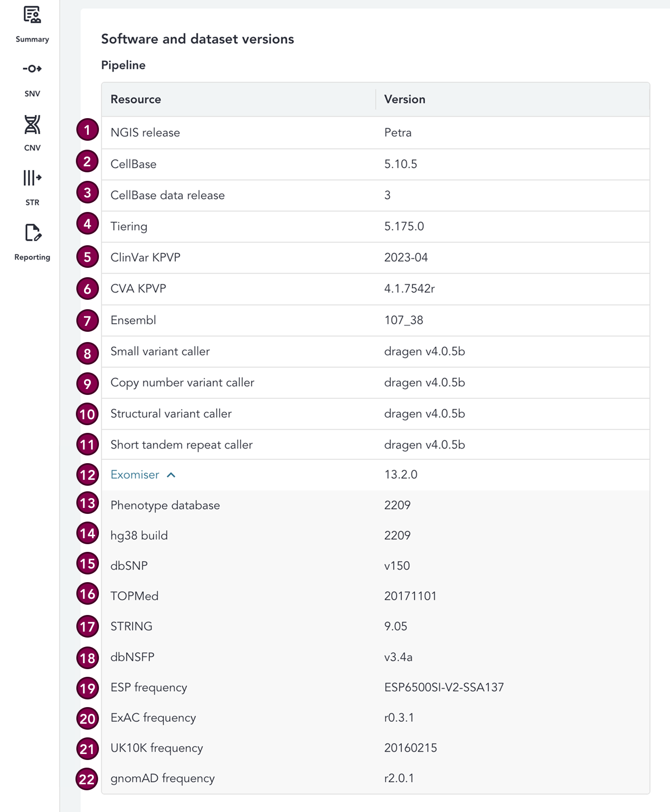This screenshot has width=670, height=812.
Task: Select the dbSNP sub-row label
Action: click(129, 566)
